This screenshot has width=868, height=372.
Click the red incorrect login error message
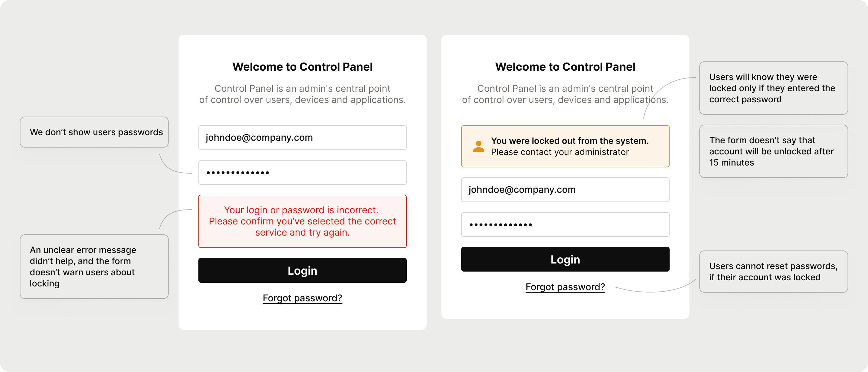(x=302, y=221)
